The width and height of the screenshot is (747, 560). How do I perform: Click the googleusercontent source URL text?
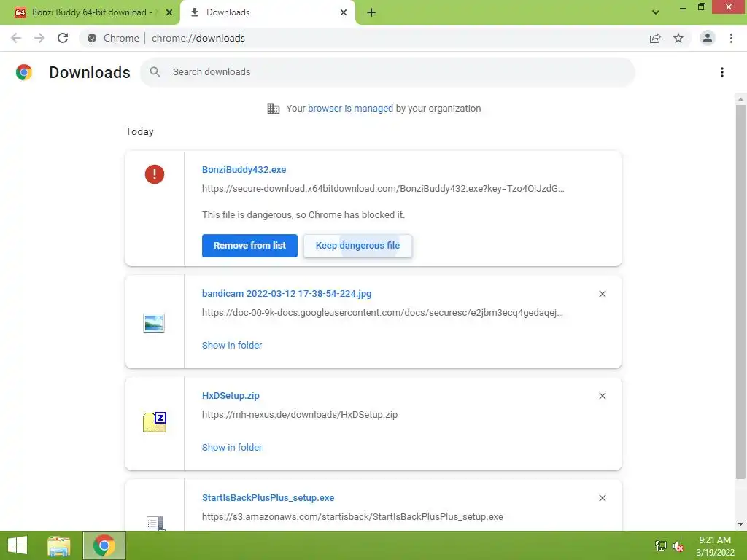coord(382,313)
